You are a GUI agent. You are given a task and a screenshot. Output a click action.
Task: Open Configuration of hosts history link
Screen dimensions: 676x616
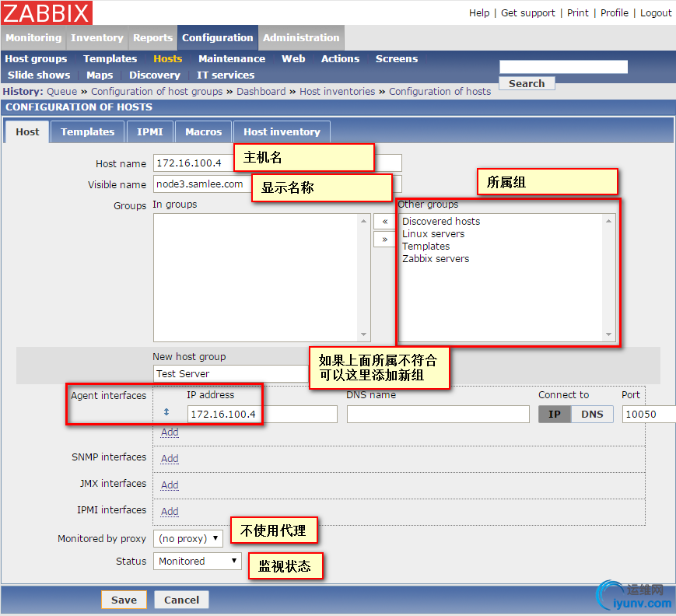point(440,91)
